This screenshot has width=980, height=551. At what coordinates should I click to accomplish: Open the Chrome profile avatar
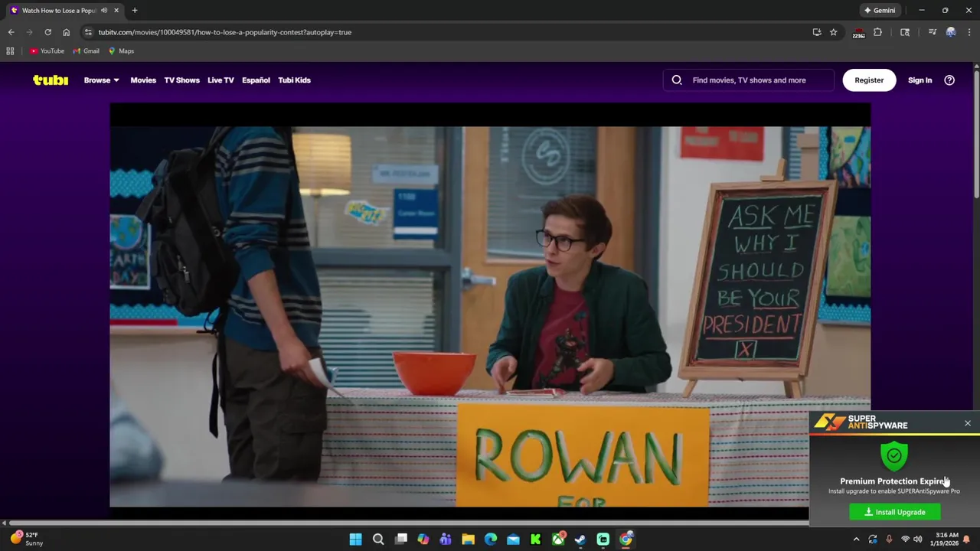tap(951, 32)
